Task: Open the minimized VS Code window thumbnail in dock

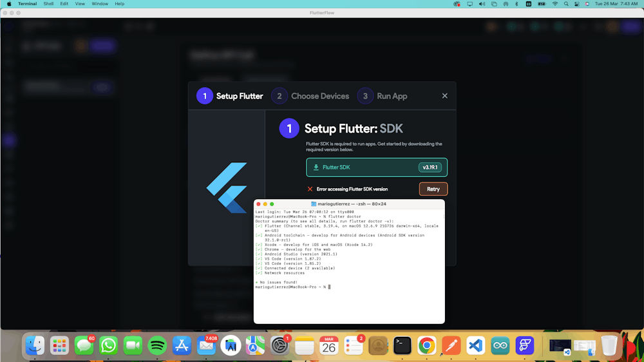Action: coord(560,347)
